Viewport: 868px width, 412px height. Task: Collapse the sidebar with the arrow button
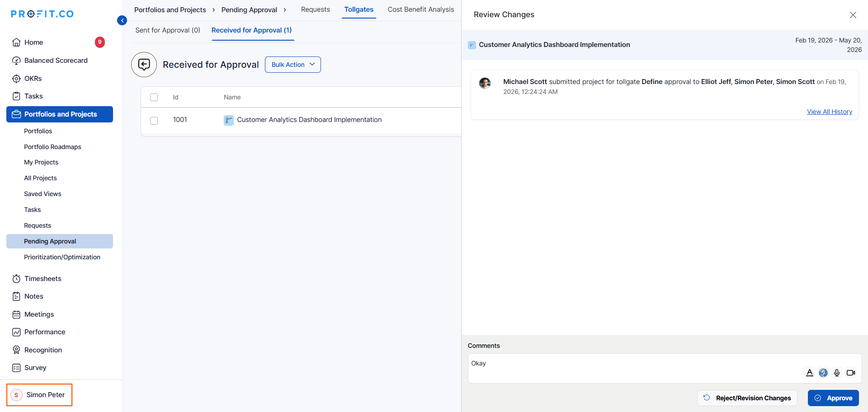coord(122,20)
